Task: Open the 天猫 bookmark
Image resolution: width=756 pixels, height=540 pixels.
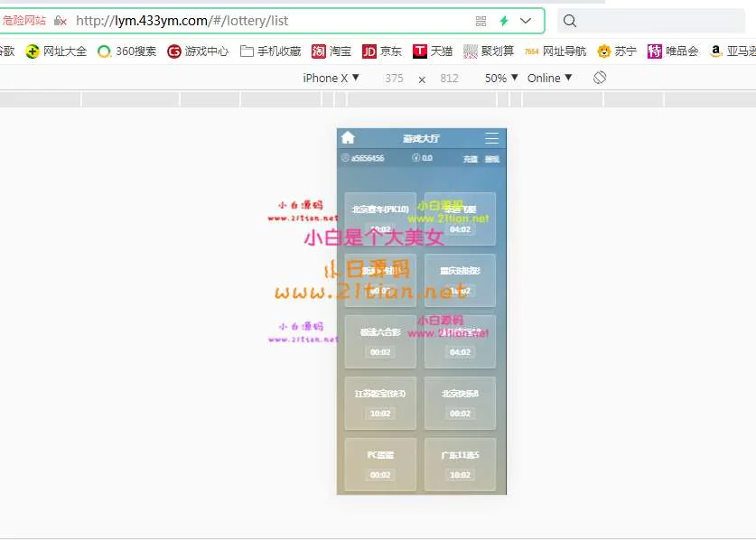Action: pyautogui.click(x=433, y=51)
